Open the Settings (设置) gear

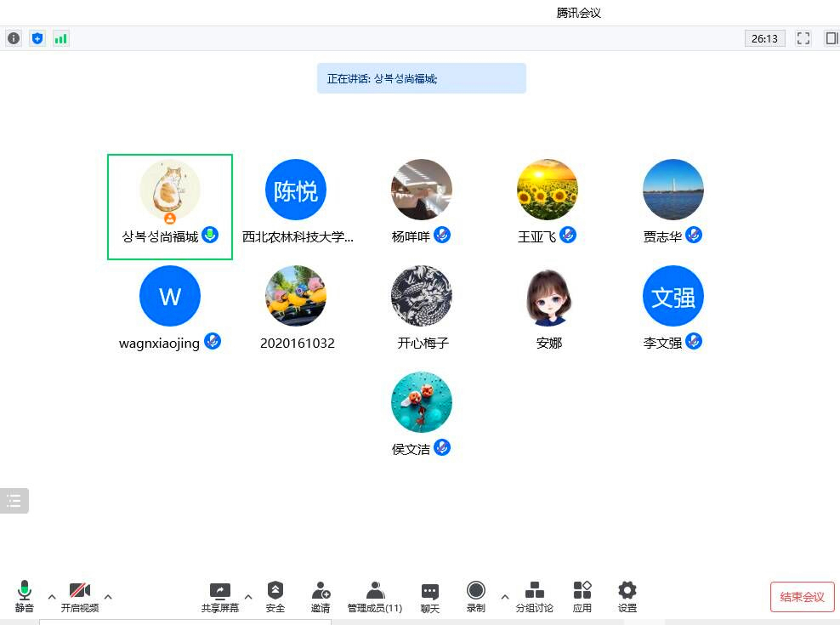click(627, 596)
